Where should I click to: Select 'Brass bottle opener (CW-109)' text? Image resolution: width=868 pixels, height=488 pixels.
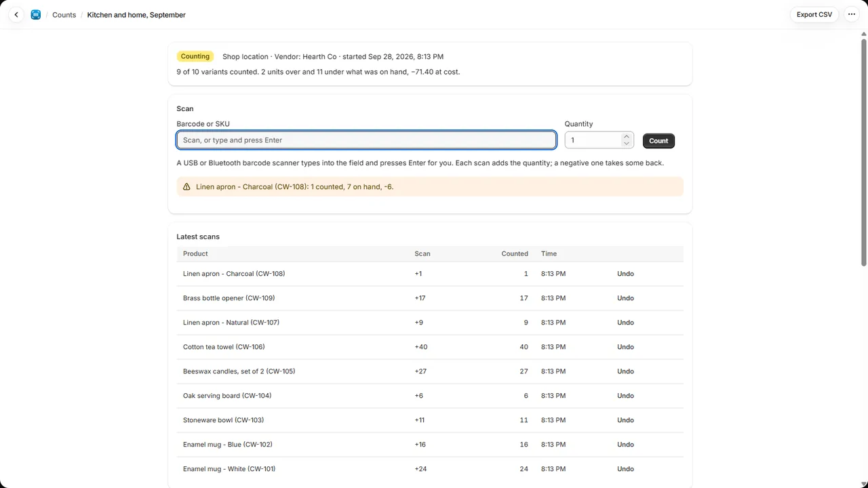[229, 298]
